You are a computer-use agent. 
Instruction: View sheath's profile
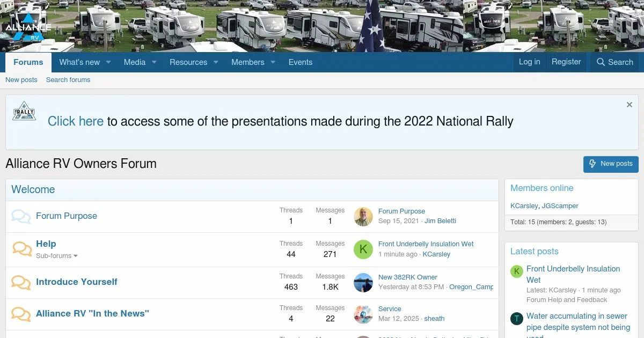[434, 319]
